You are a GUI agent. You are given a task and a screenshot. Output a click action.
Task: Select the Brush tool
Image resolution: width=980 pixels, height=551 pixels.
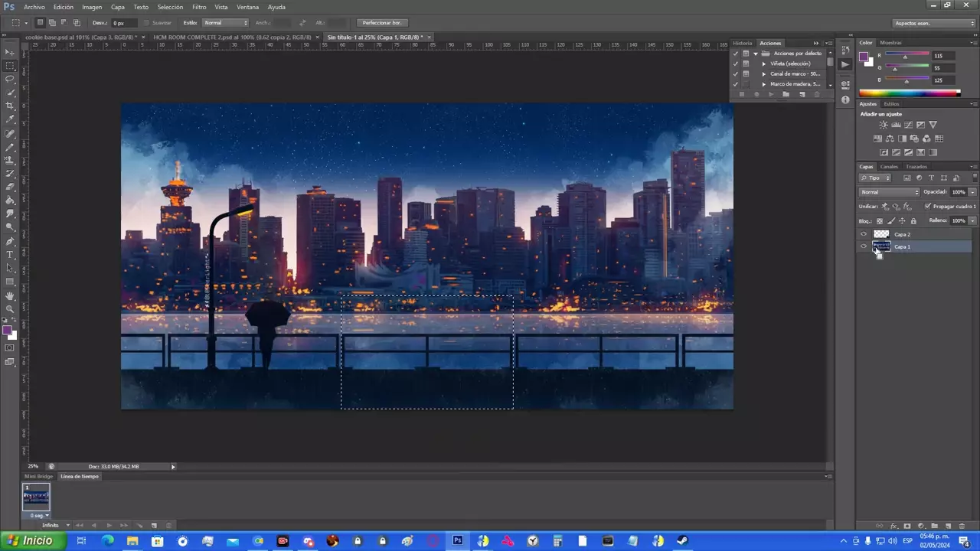click(x=10, y=146)
